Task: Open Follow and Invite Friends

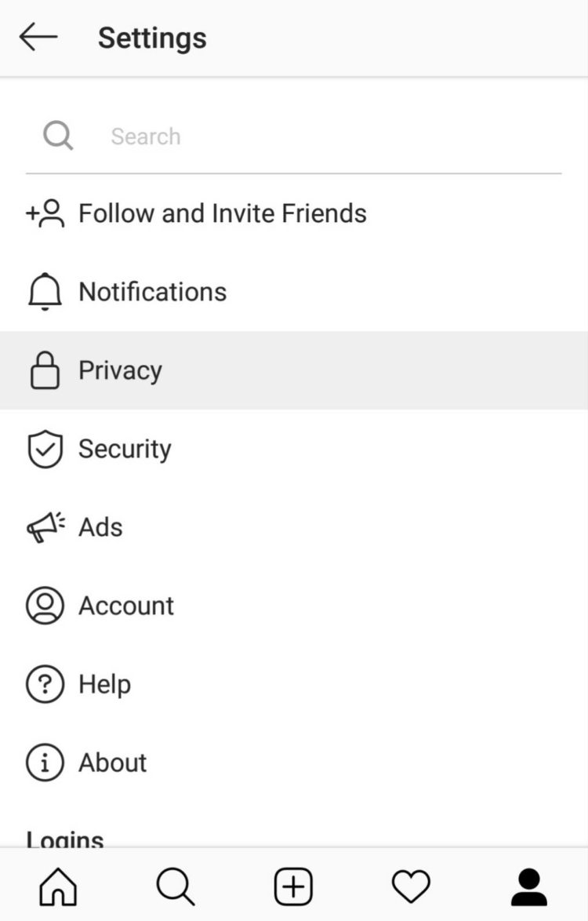Action: click(x=223, y=213)
